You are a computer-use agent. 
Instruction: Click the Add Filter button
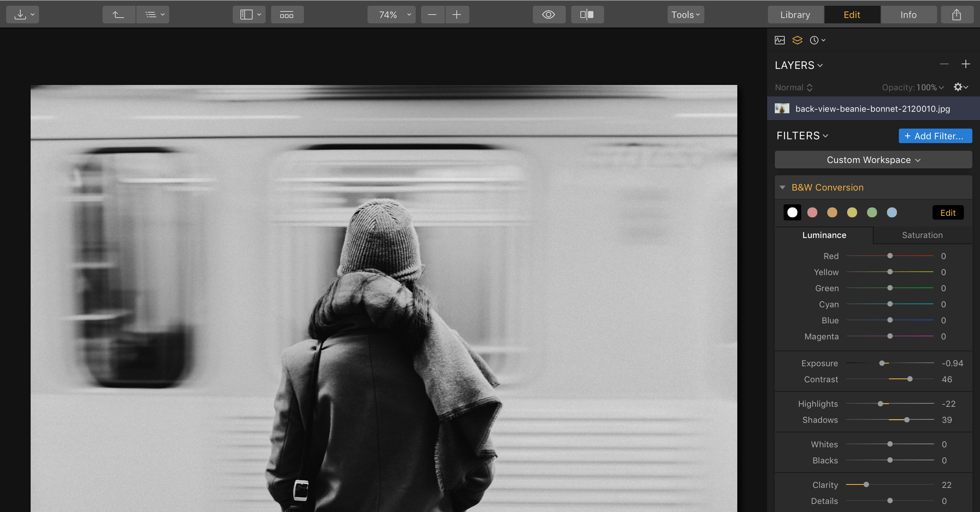tap(935, 136)
